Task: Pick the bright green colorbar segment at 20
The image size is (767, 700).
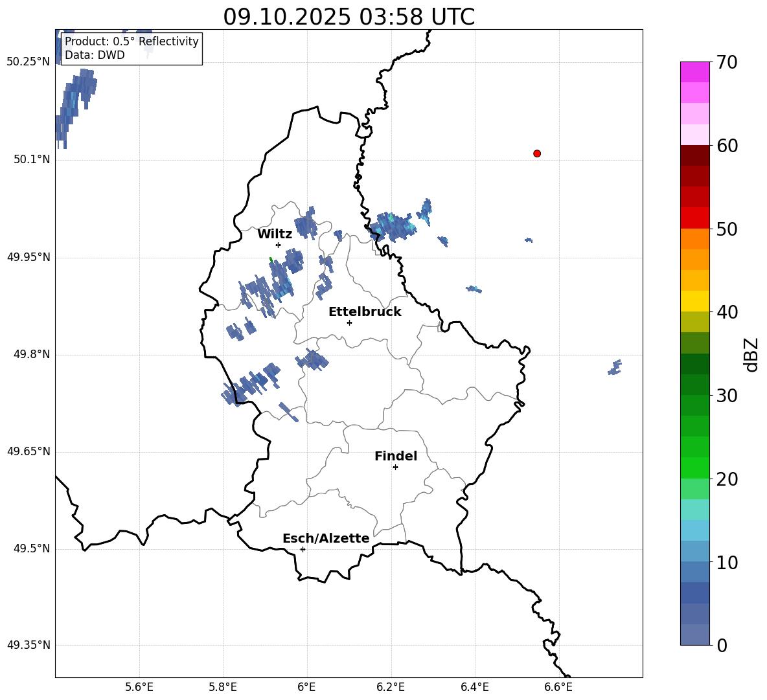Action: pyautogui.click(x=694, y=468)
